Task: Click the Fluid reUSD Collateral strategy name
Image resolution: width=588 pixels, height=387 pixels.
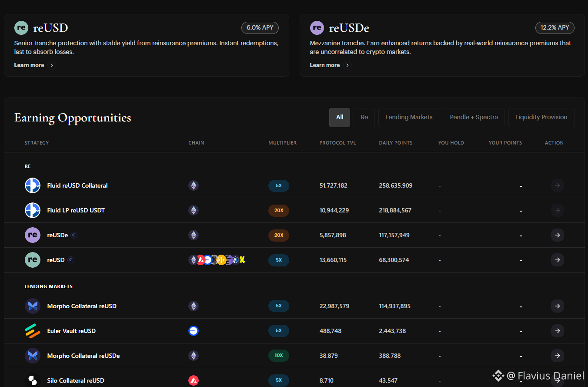Action: [x=77, y=185]
